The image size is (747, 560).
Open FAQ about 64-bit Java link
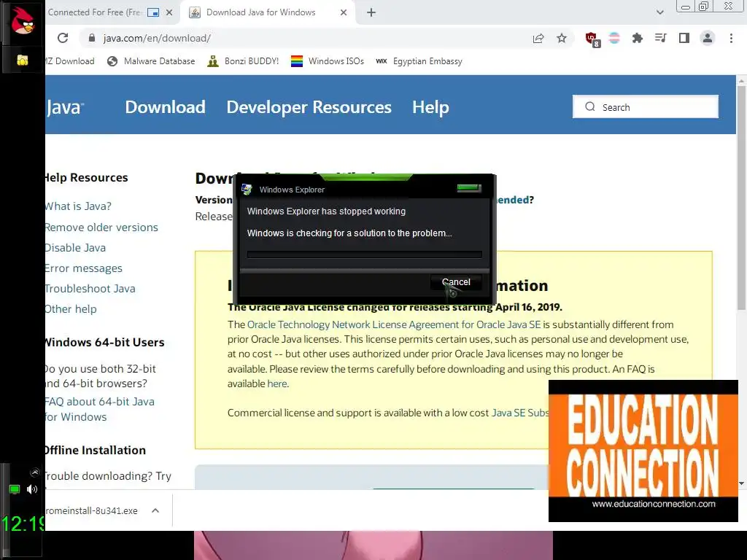99,409
